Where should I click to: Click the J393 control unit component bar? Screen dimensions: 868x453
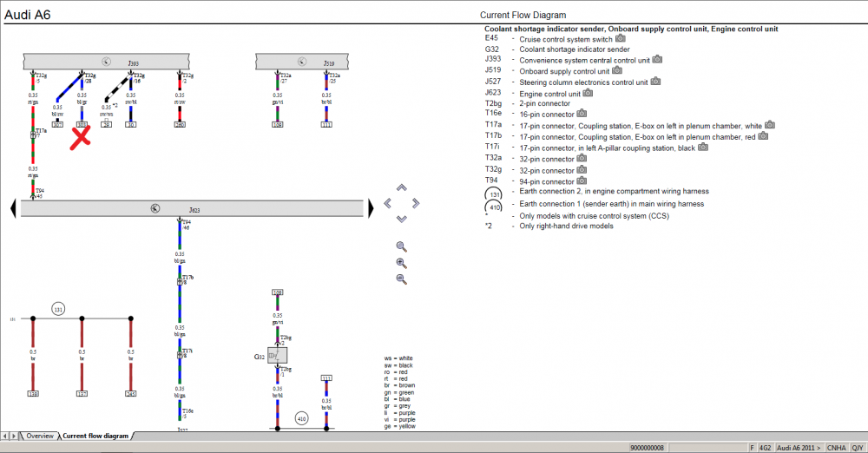[x=106, y=62]
